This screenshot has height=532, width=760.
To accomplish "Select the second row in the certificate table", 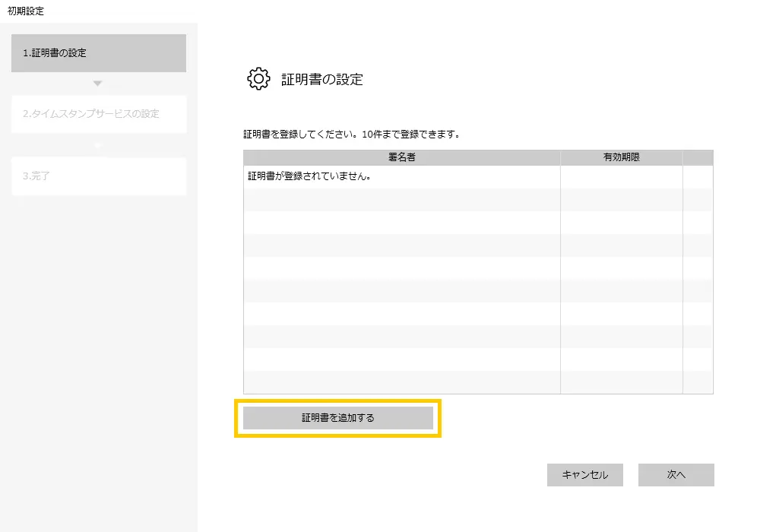I will pyautogui.click(x=401, y=199).
